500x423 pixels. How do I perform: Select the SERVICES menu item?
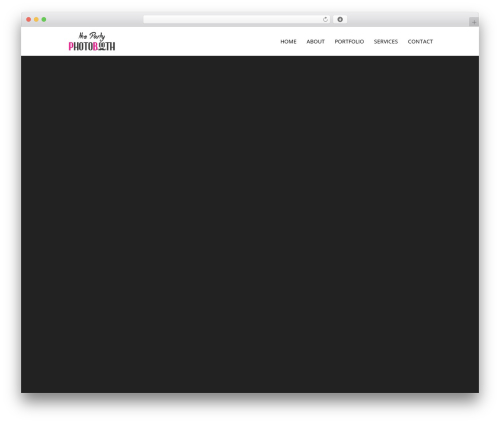coord(386,42)
